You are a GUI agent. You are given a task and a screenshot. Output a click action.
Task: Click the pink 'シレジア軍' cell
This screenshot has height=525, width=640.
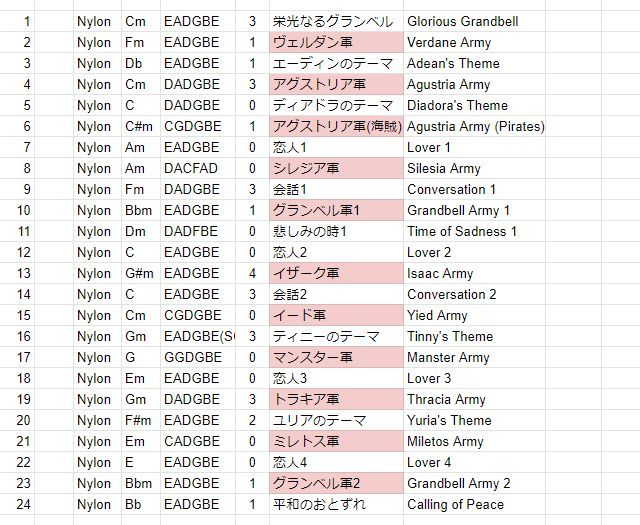(x=336, y=168)
